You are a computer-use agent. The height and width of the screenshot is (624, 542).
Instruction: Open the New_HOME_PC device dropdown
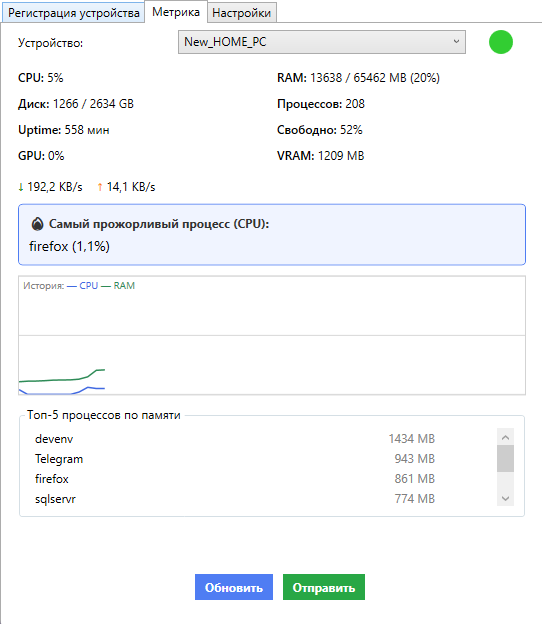[322, 42]
